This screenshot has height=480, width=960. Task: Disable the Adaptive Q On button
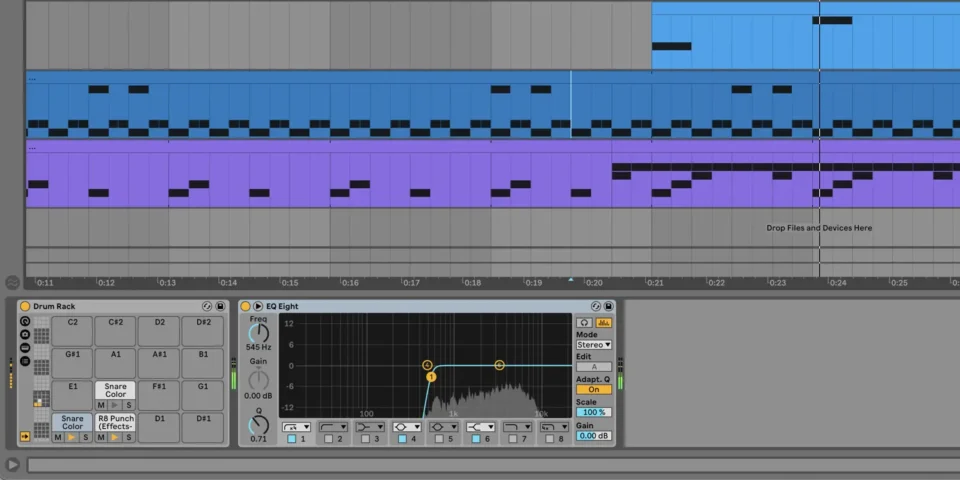point(593,389)
